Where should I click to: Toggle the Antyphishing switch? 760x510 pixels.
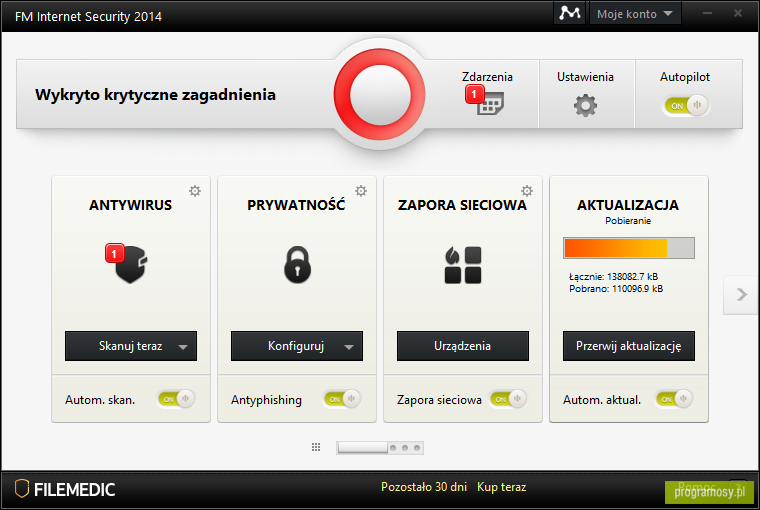tap(342, 399)
